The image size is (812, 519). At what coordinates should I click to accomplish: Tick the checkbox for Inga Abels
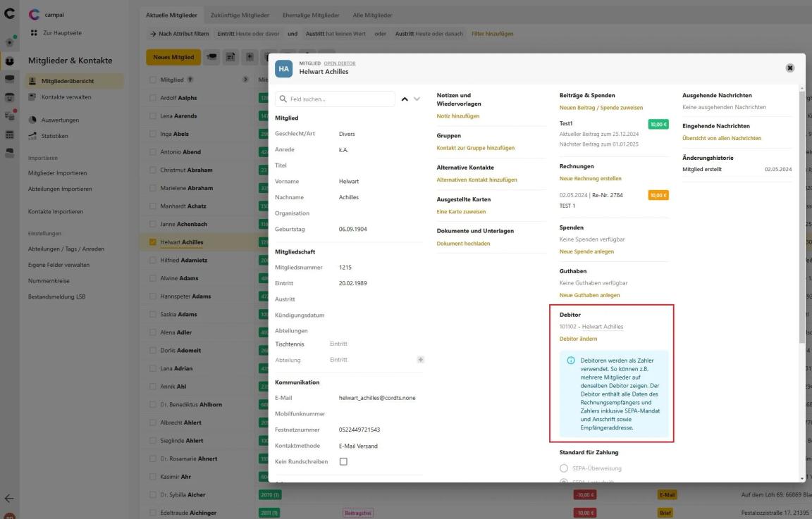(153, 134)
